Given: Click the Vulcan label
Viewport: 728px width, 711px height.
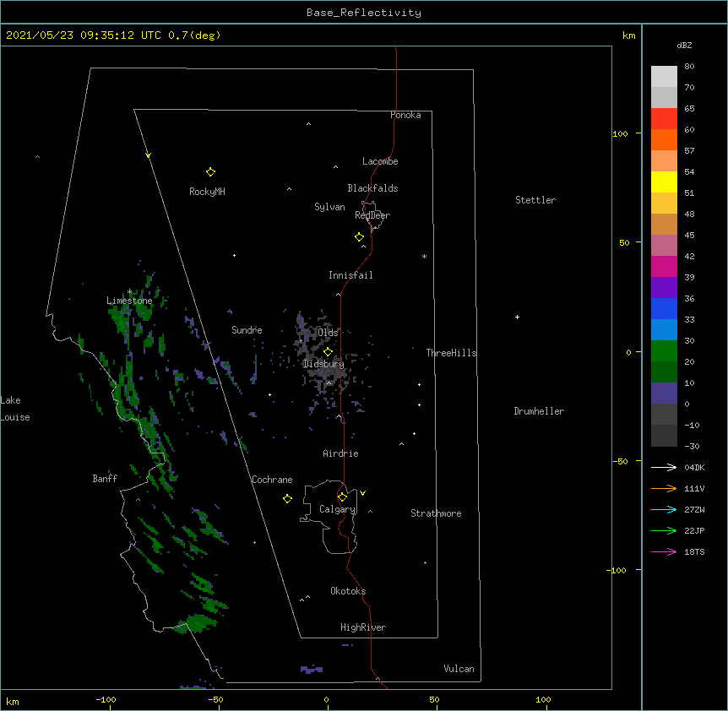Looking at the screenshot, I should tap(459, 669).
